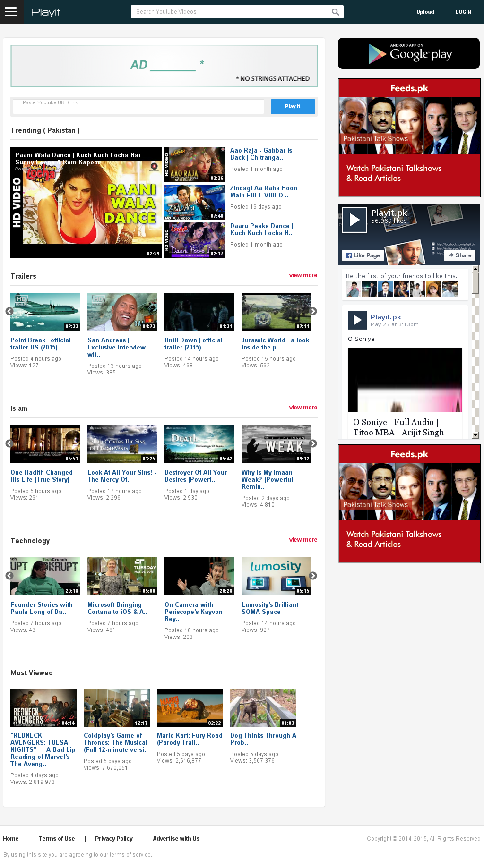Open Trailers view more link
Viewport: 484px width, 868px height.
click(x=303, y=275)
